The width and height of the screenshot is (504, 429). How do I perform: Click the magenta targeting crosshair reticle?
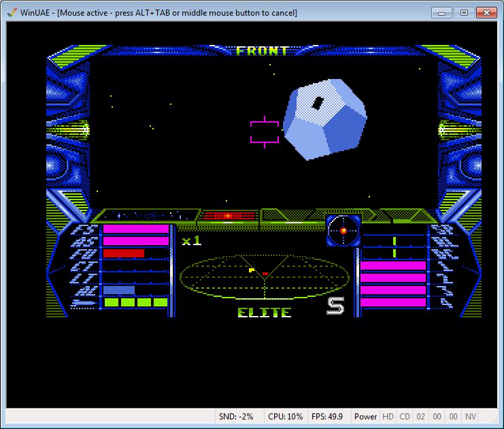(265, 132)
